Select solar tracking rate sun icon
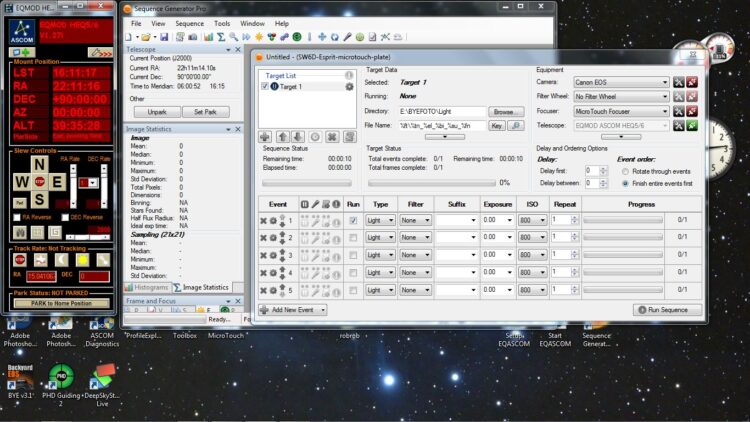Screen dimensions: 750x422 click(x=82, y=260)
